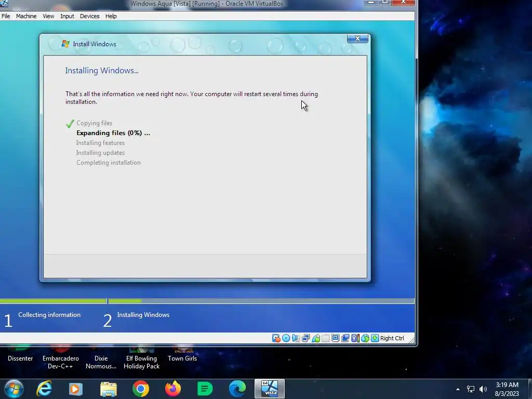
Task: Open the green text-lines app taskbar icon
Action: (205, 389)
